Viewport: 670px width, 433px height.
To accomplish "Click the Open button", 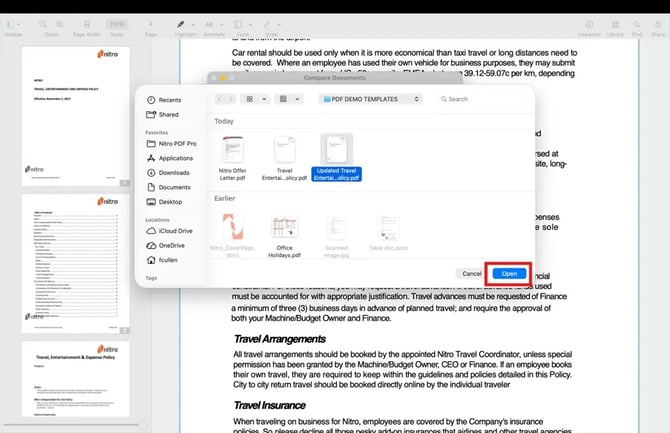I will point(509,274).
